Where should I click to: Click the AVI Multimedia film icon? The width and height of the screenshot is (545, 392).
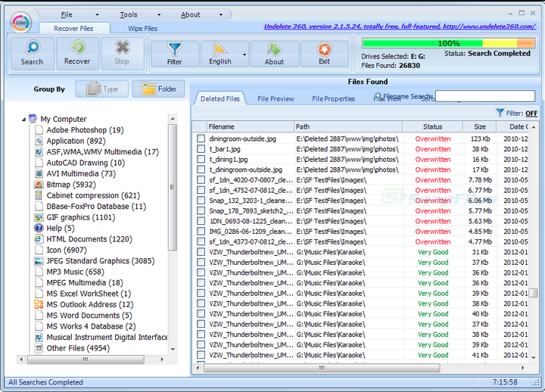[39, 173]
